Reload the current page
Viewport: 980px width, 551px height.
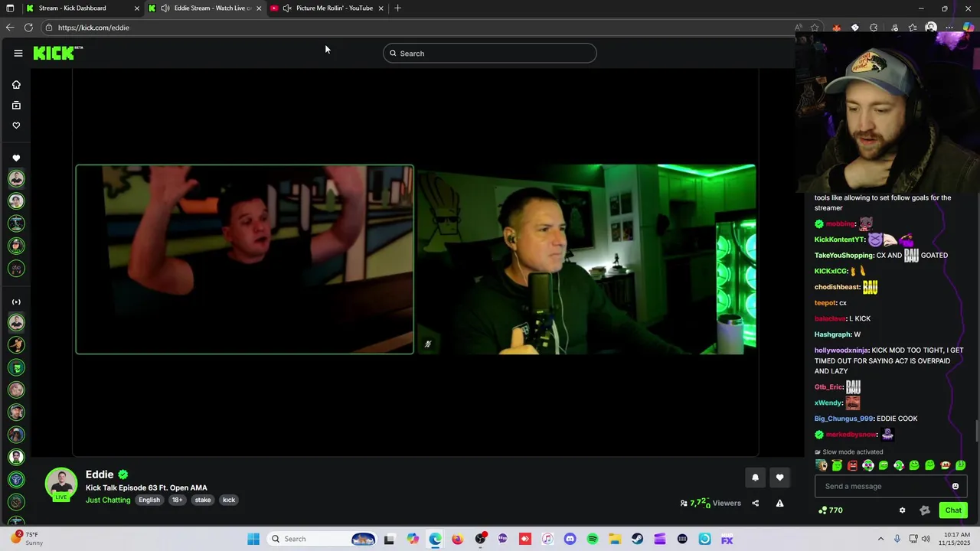pyautogui.click(x=28, y=28)
